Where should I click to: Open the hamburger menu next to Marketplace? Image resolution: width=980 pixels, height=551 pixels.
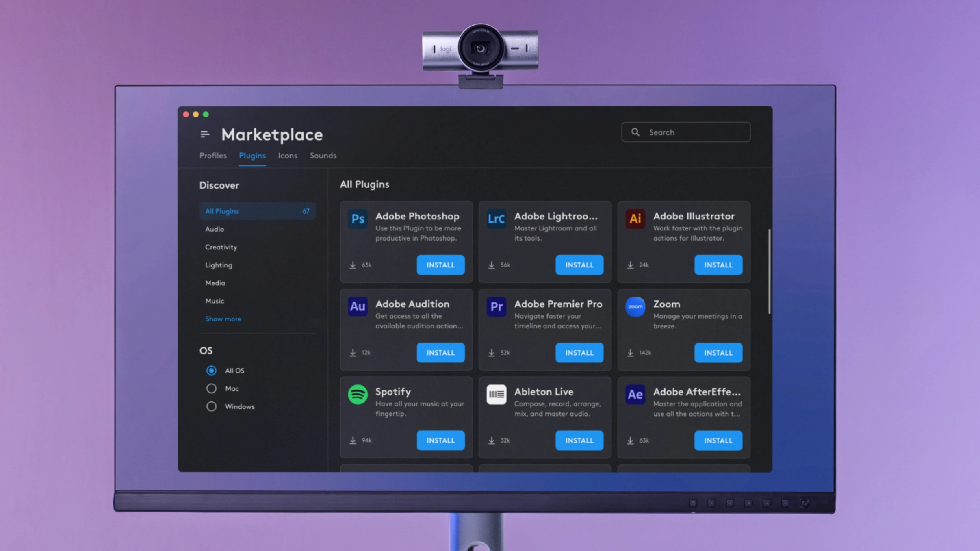click(x=205, y=134)
